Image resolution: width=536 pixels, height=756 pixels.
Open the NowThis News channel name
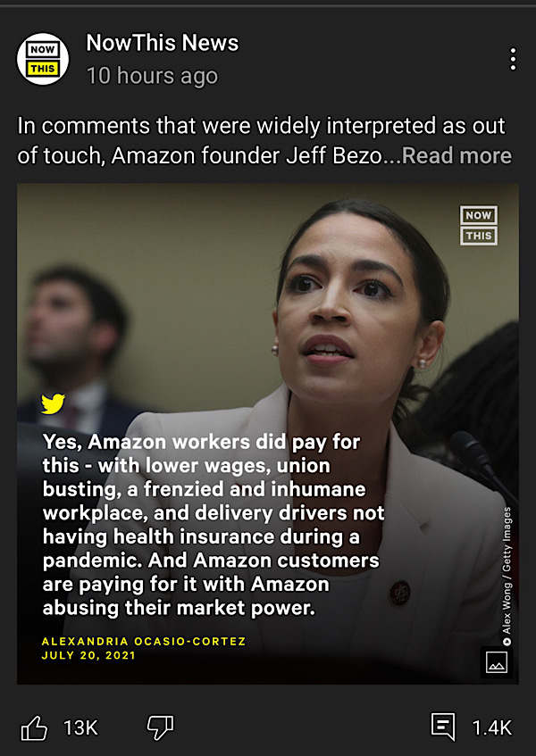pos(162,43)
